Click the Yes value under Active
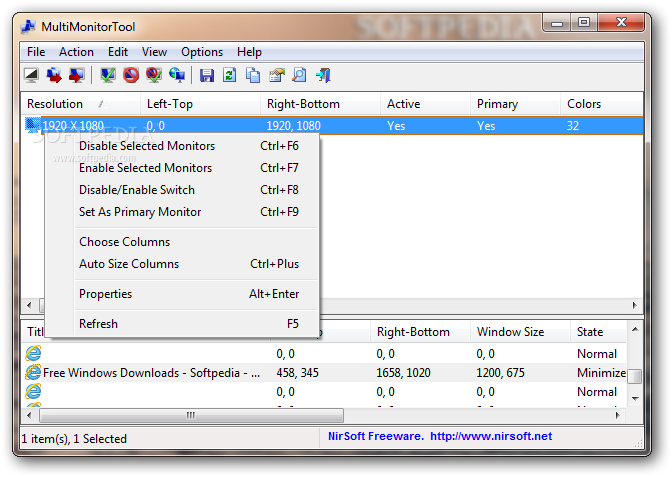672x477 pixels. pos(396,126)
